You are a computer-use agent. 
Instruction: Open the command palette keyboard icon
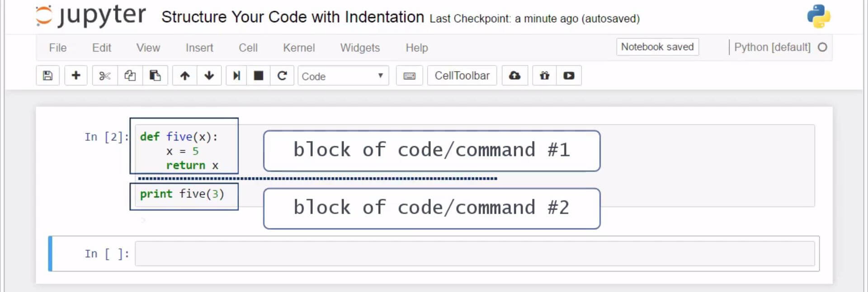[409, 76]
